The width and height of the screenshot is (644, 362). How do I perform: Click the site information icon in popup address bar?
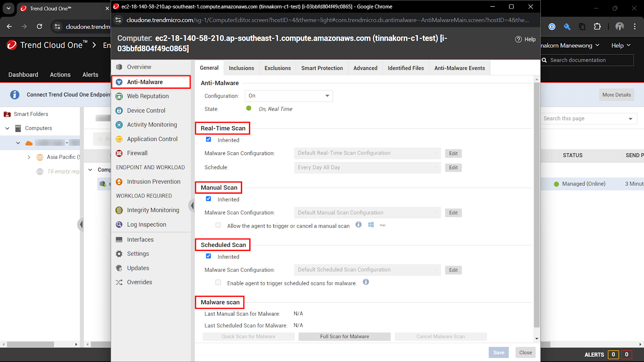tap(118, 20)
